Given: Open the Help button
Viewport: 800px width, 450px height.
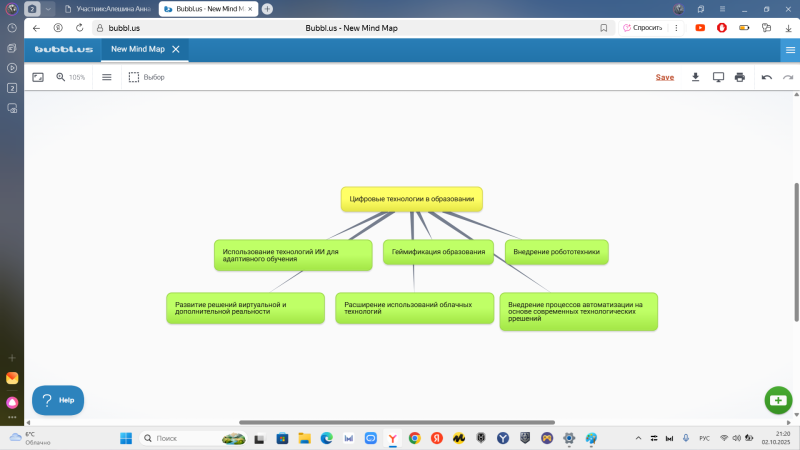Looking at the screenshot, I should pos(58,400).
